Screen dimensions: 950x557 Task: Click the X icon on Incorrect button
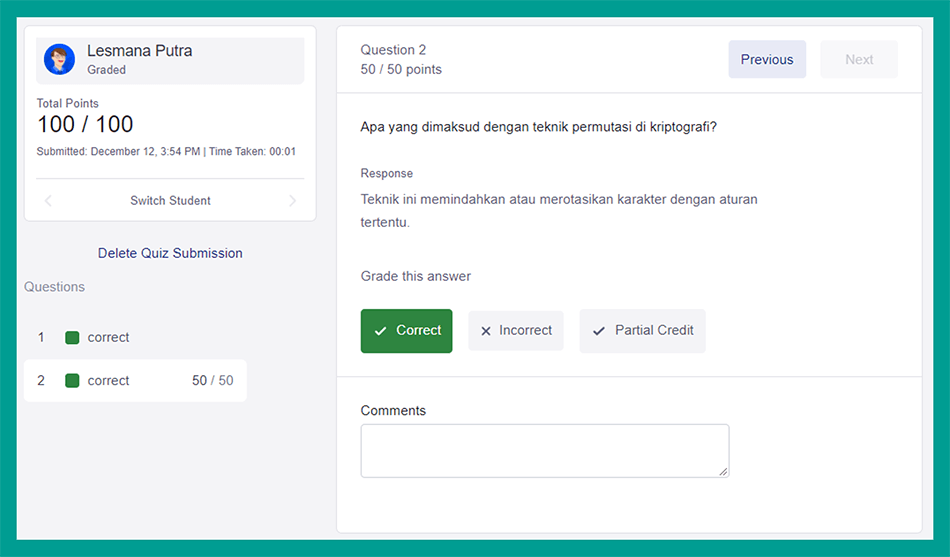(486, 331)
